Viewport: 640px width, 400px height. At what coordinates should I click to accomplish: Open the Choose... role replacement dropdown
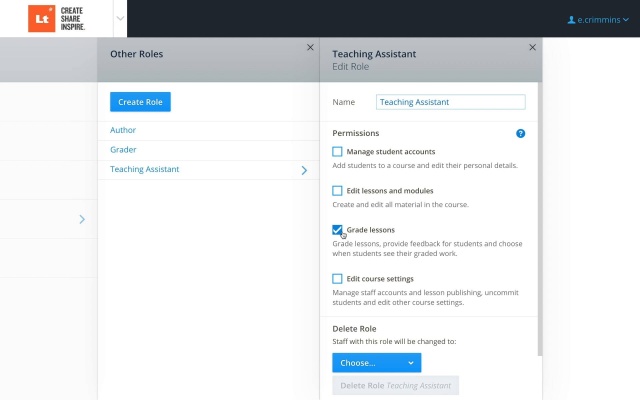pyautogui.click(x=376, y=362)
